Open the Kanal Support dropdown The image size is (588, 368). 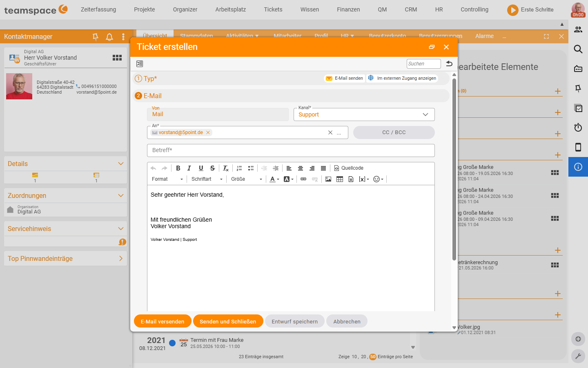tap(364, 114)
